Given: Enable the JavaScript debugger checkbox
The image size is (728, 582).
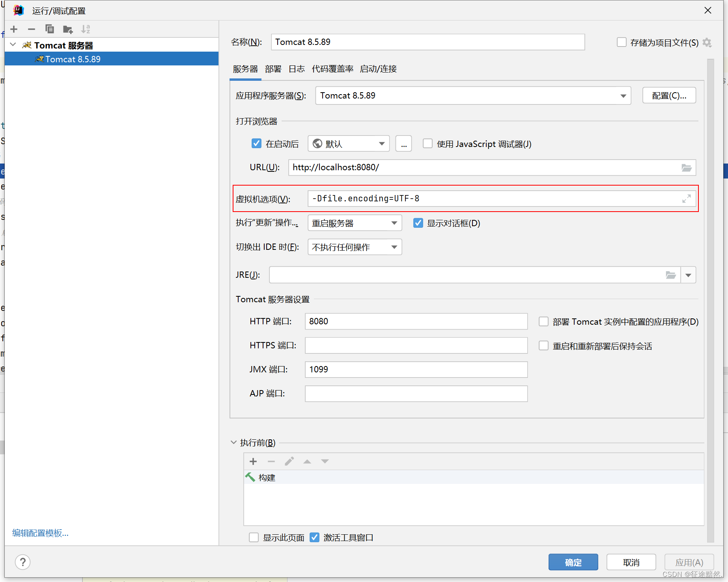Looking at the screenshot, I should pyautogui.click(x=427, y=143).
